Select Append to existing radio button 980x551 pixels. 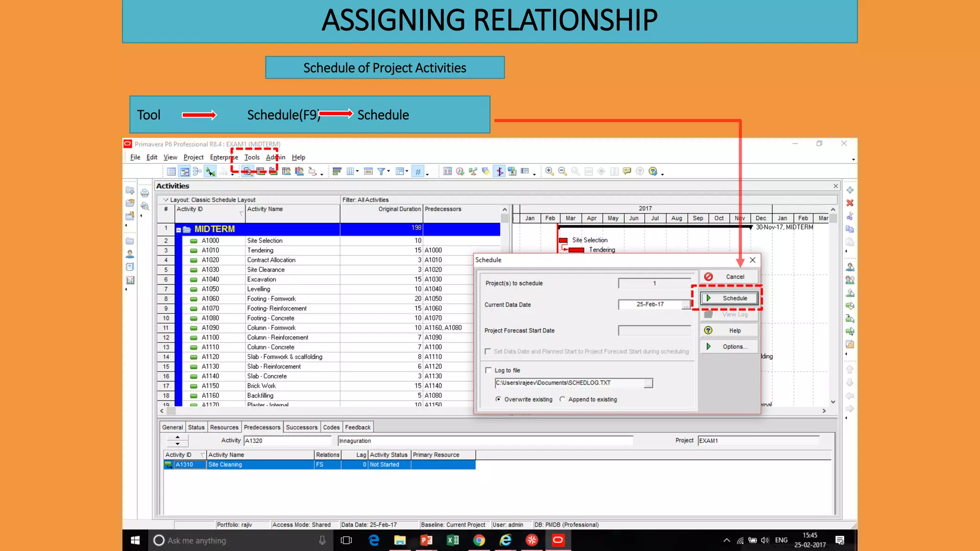click(x=562, y=399)
